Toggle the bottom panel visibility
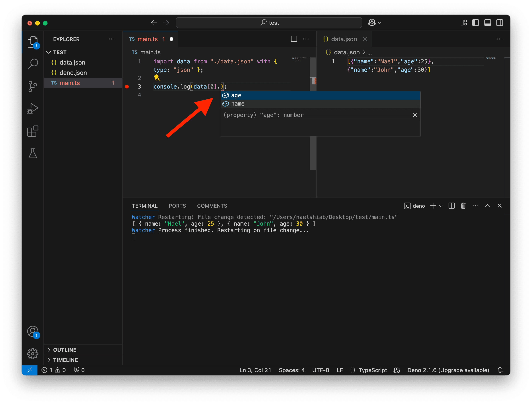Image resolution: width=532 pixels, height=404 pixels. point(488,23)
